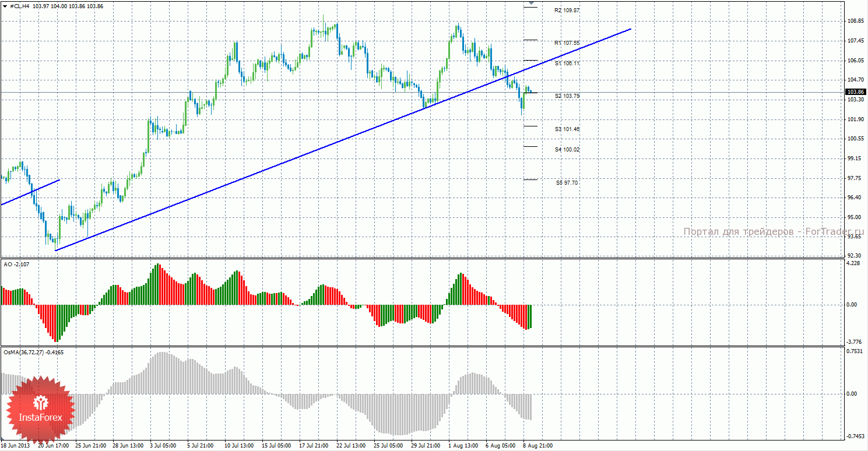Open the #CL,H4 chart dropdown arrow
The height and width of the screenshot is (451, 868).
click(5, 6)
